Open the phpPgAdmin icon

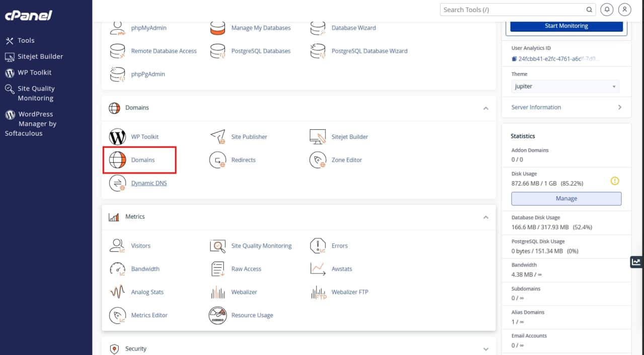click(117, 74)
